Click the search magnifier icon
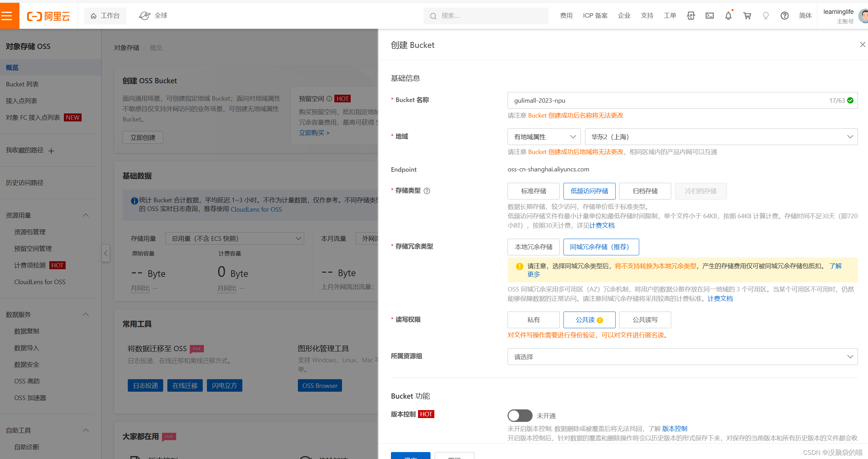 click(x=433, y=16)
